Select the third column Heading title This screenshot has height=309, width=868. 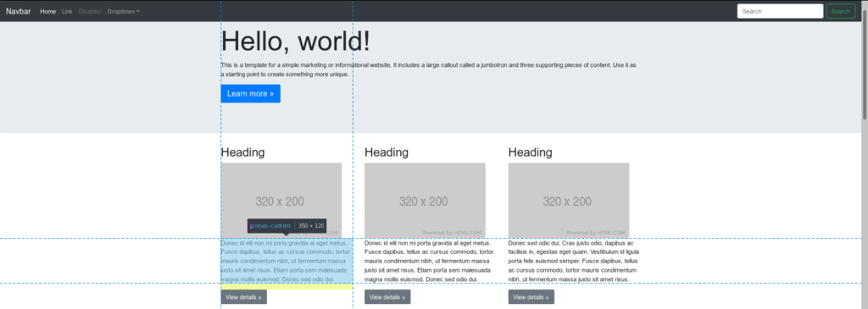pos(531,152)
